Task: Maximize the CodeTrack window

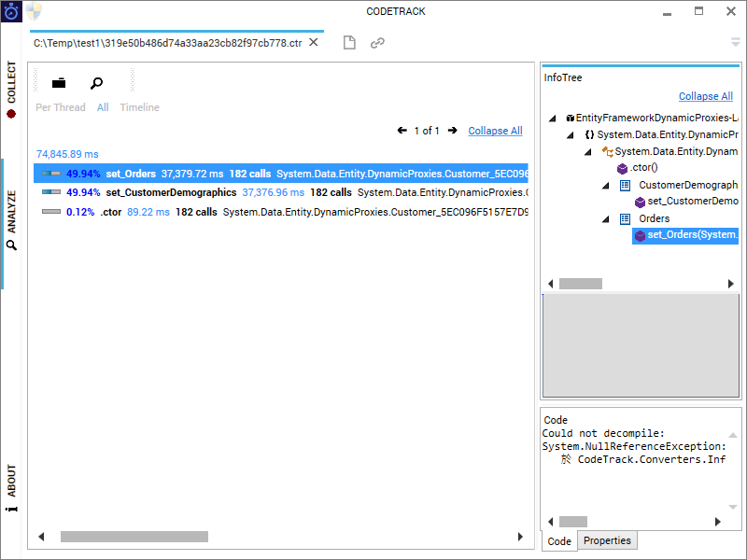Action: [698, 11]
